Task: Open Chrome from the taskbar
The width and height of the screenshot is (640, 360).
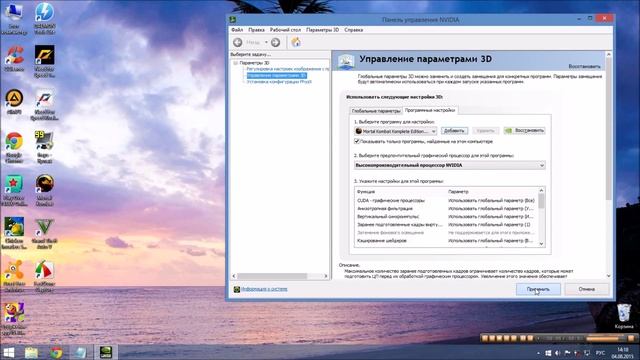Action: tap(56, 352)
